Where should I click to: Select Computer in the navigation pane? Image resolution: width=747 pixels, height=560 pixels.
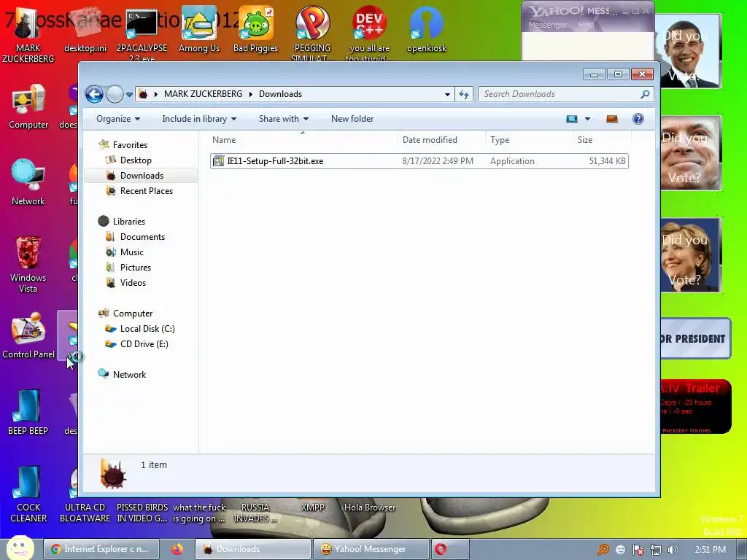click(x=133, y=314)
